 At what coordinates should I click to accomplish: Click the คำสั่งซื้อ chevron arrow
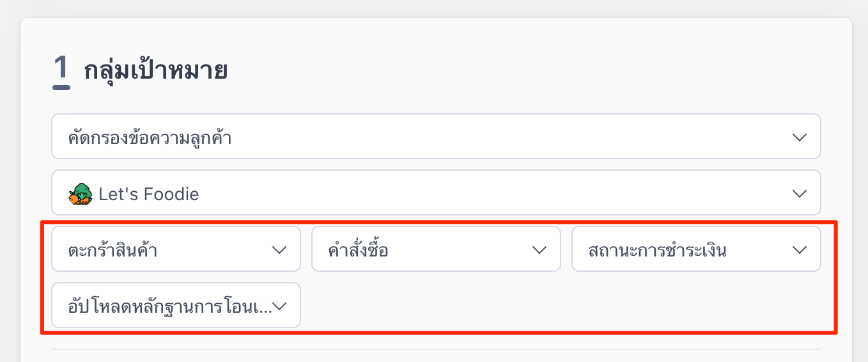click(539, 249)
